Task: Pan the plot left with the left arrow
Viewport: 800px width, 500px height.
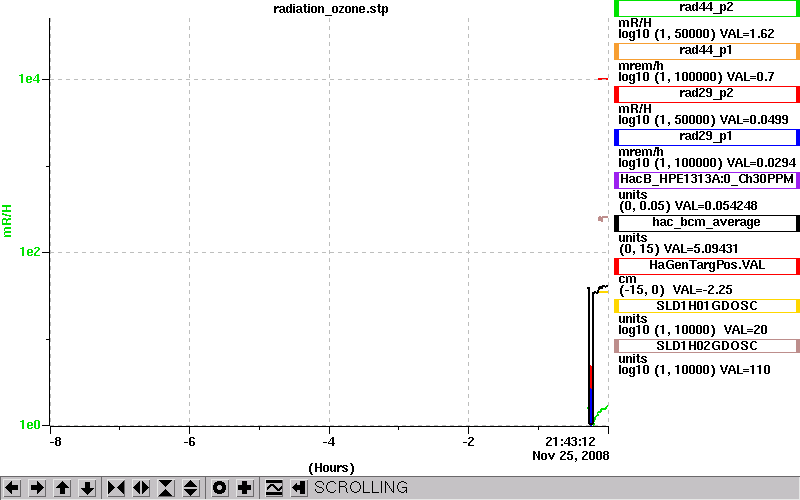Action: [x=12, y=488]
